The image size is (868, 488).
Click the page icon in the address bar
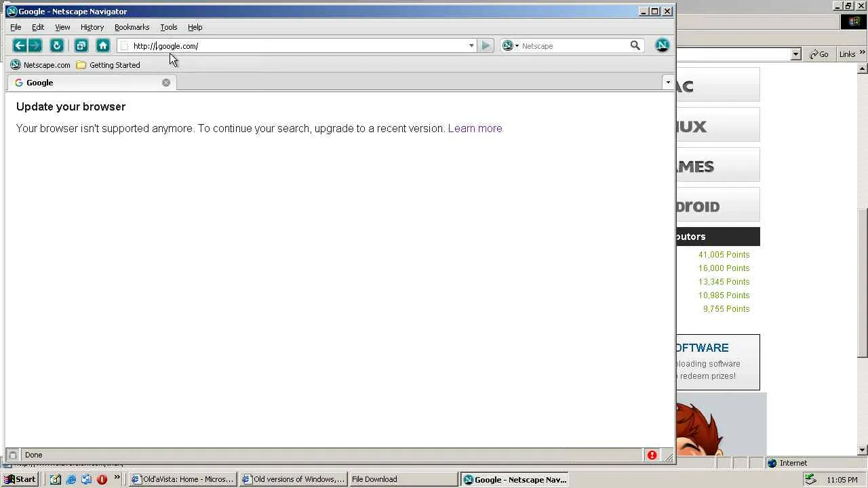click(x=124, y=45)
